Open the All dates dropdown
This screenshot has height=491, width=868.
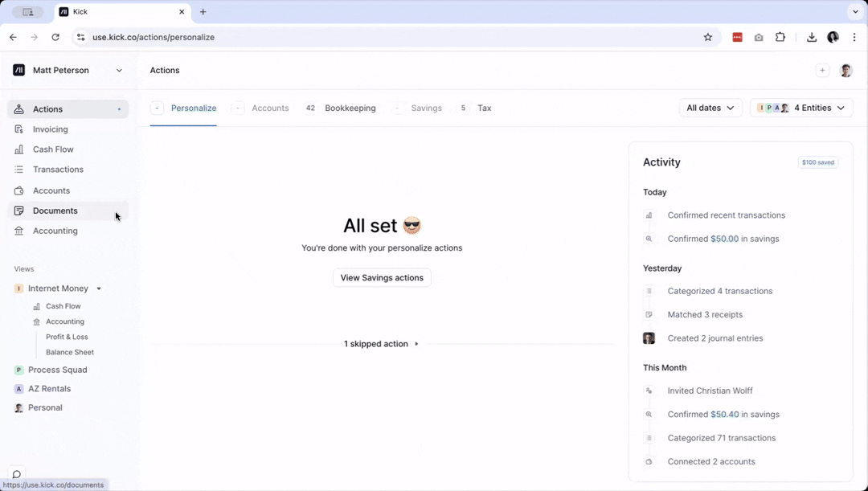pos(710,108)
